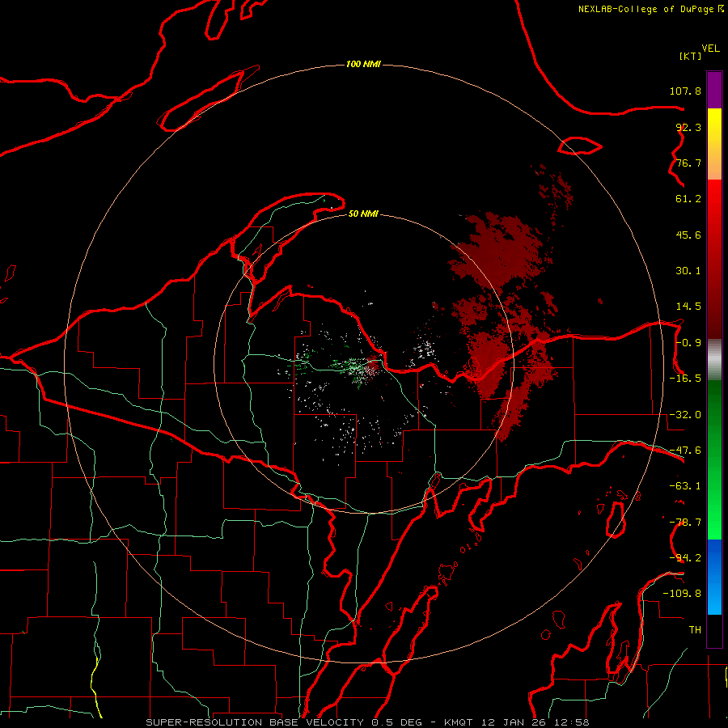Click the -63.1 value on velocity scale
The height and width of the screenshot is (728, 728).
tap(685, 486)
